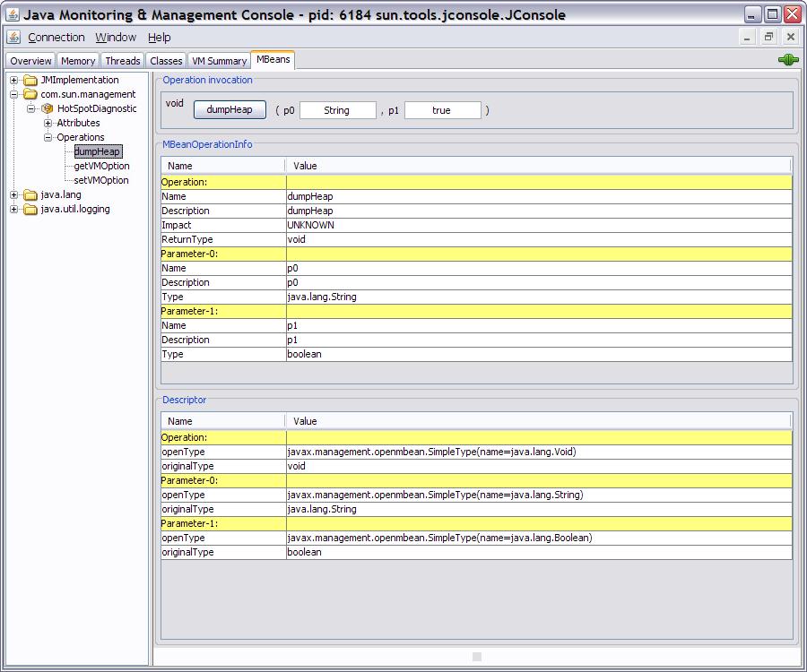The height and width of the screenshot is (672, 807).
Task: Click the Parameter-0 header row in MBeanOperationInfo
Action: click(x=477, y=254)
